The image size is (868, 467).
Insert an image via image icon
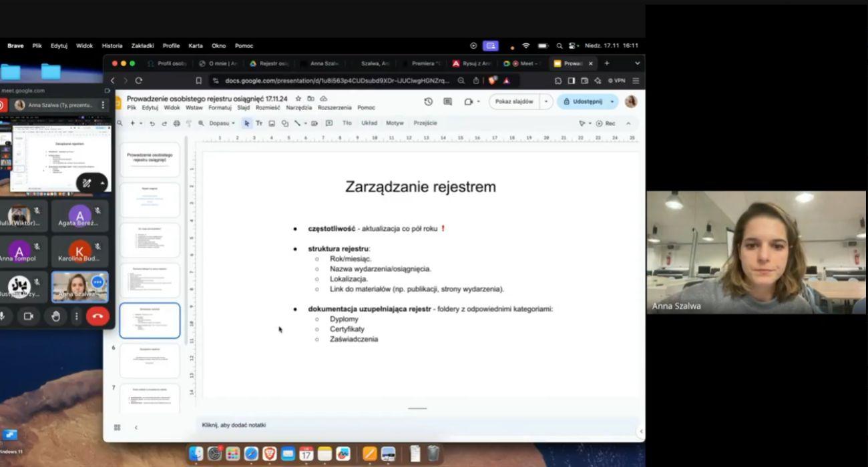(272, 123)
